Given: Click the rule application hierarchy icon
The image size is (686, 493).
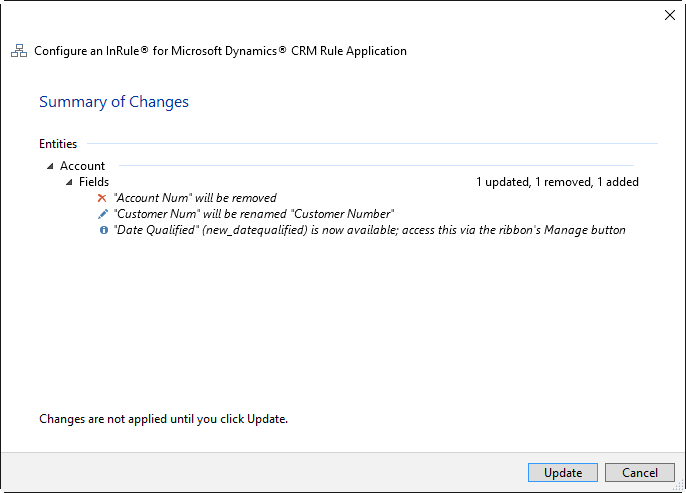Looking at the screenshot, I should coord(19,51).
